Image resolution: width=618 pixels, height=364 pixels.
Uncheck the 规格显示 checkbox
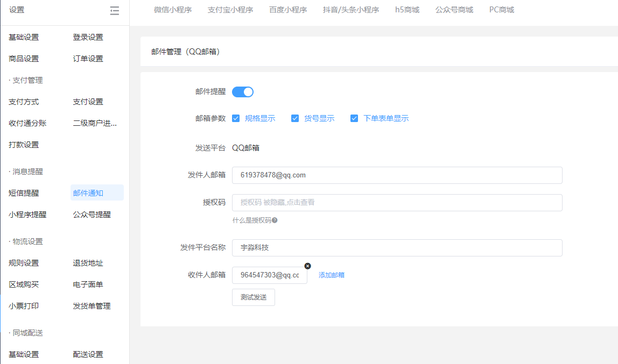coord(236,118)
